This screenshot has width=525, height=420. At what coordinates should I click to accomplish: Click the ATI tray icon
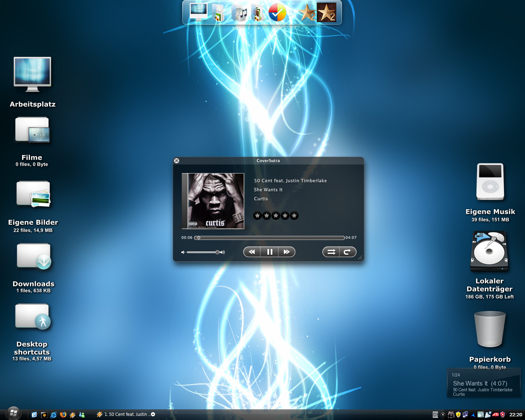(x=495, y=415)
